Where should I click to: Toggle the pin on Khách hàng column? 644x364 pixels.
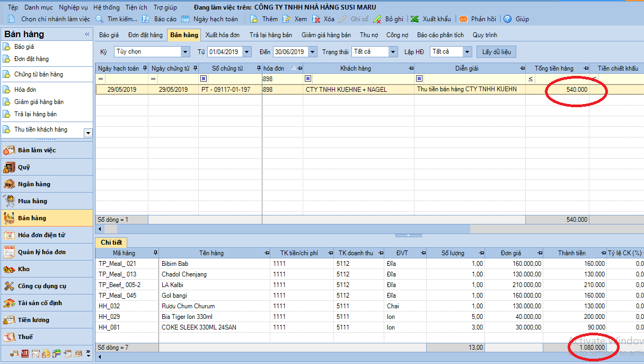[411, 68]
